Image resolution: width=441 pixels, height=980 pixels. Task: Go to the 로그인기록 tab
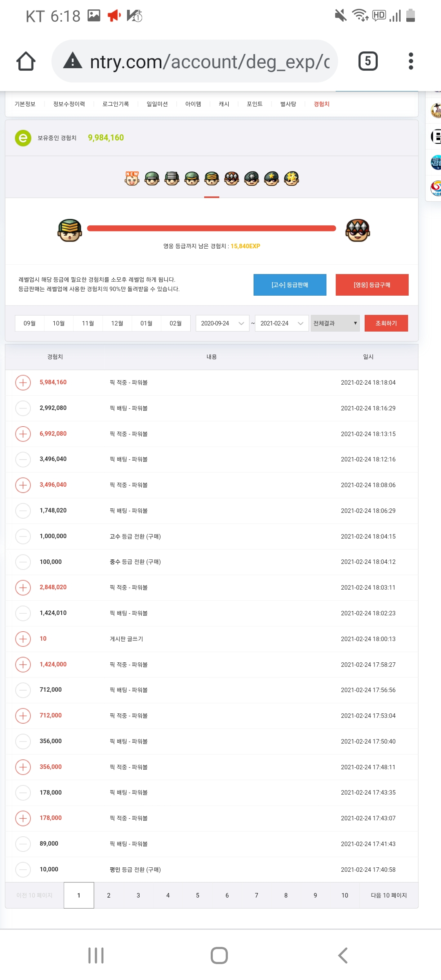[116, 104]
